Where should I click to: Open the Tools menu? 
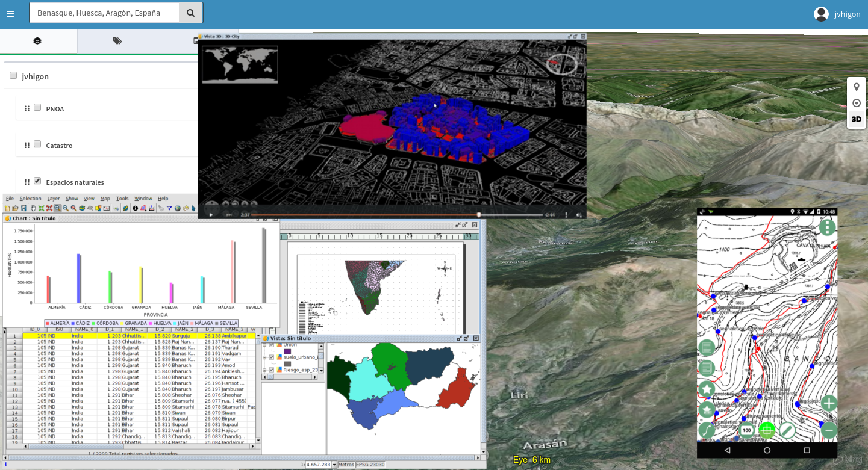tap(122, 199)
